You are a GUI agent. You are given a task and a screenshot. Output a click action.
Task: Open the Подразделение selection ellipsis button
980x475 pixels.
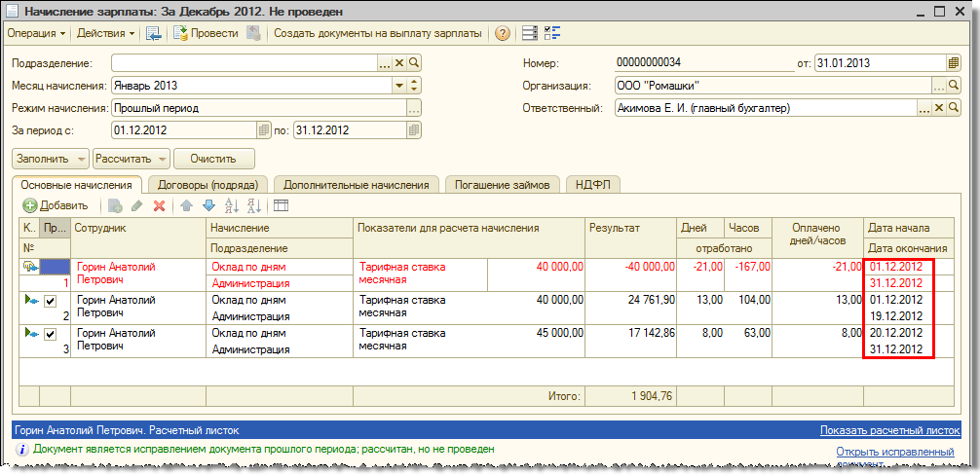tap(386, 63)
